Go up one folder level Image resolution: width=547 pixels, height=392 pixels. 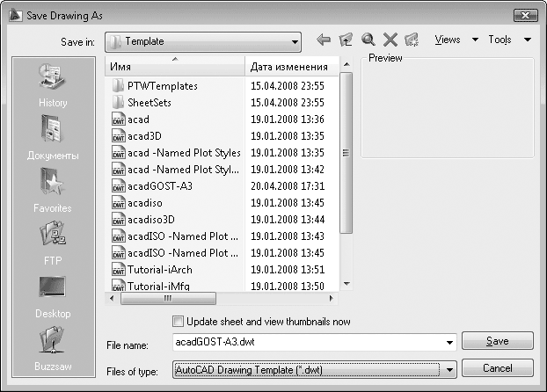[x=346, y=40]
